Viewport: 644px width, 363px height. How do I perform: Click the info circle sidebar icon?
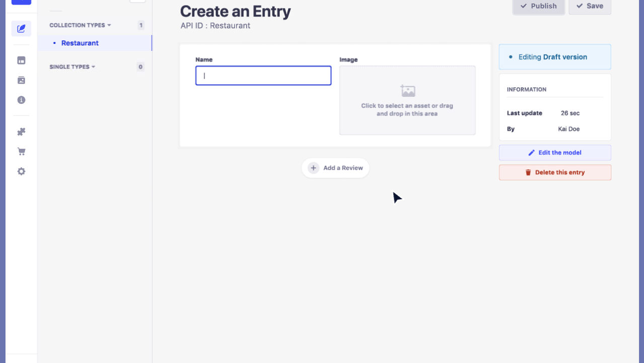[21, 100]
